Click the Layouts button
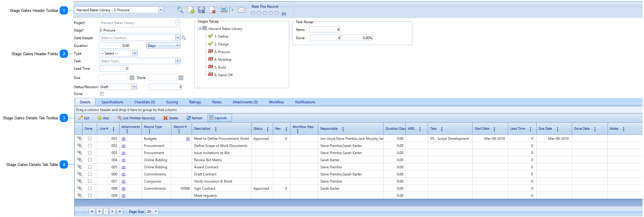 [220, 118]
